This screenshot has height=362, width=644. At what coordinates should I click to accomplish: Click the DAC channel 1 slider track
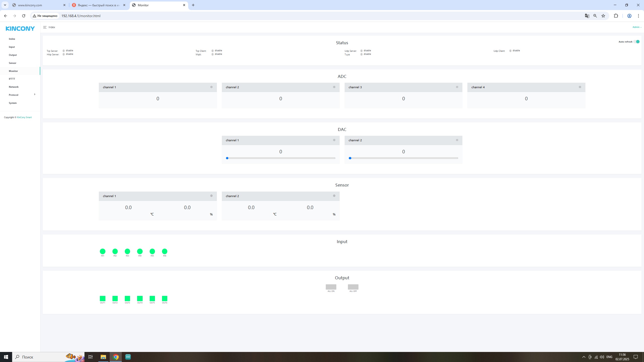280,158
